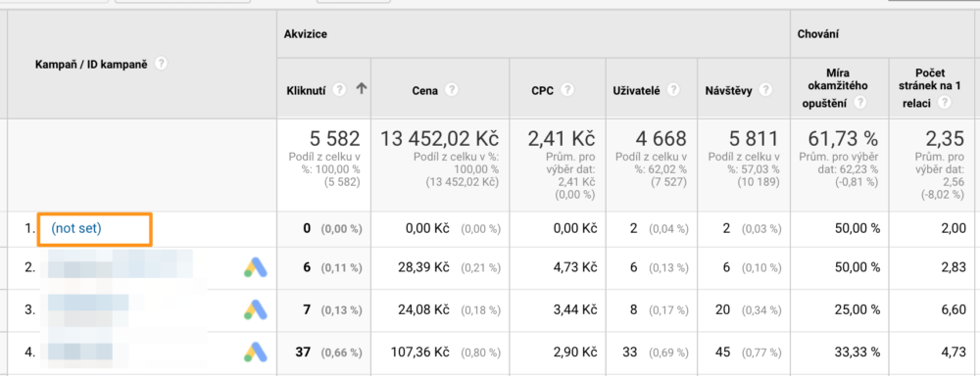This screenshot has height=376, width=980.
Task: Open help icon next to Cena
Action: tap(452, 90)
